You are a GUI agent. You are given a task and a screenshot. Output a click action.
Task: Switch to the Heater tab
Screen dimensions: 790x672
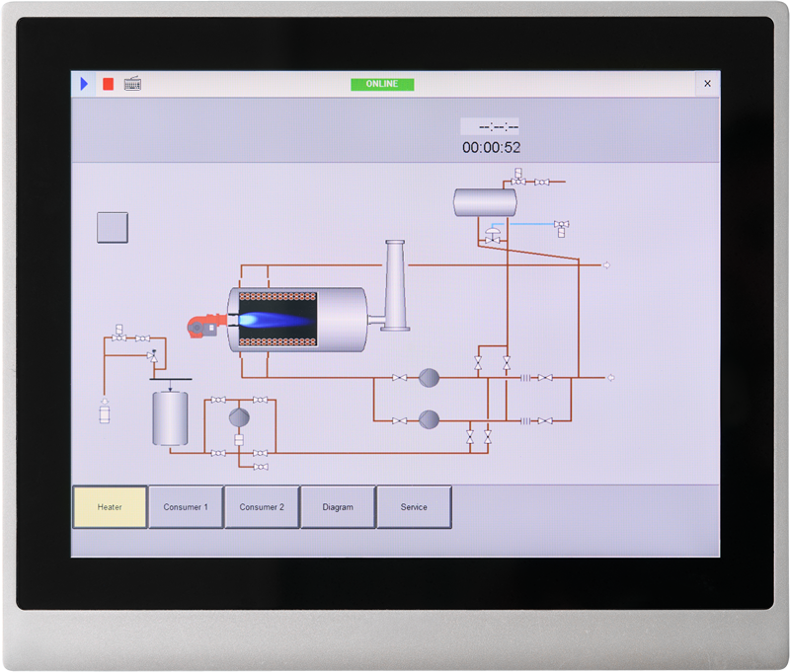click(111, 506)
